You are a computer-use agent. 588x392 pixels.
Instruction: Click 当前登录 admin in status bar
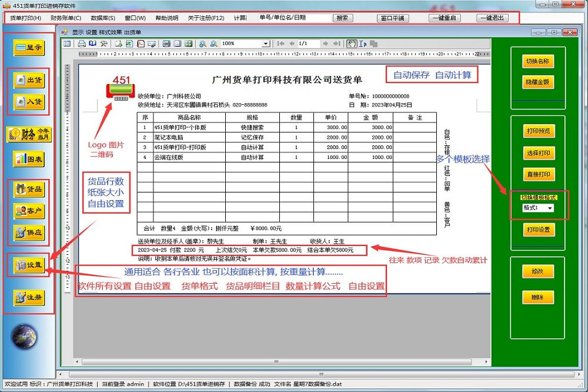pyautogui.click(x=123, y=384)
